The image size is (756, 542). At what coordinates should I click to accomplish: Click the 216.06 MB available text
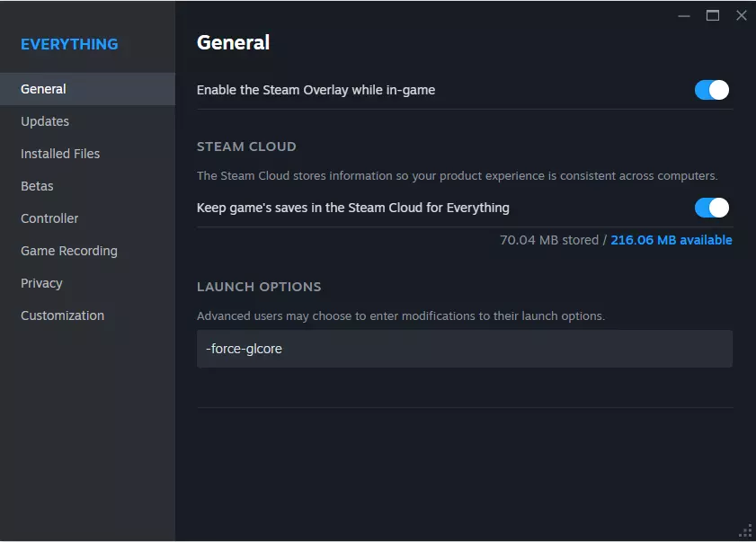pyautogui.click(x=671, y=240)
